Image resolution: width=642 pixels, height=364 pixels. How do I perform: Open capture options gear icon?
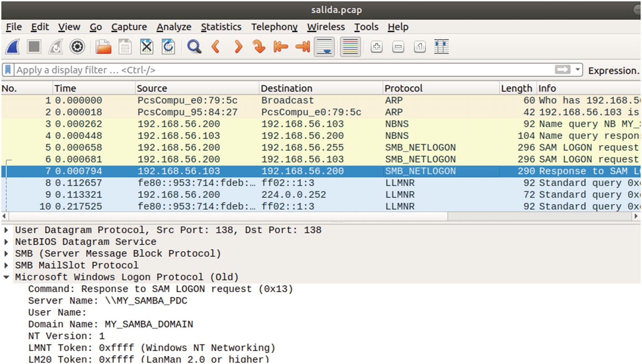pos(77,47)
